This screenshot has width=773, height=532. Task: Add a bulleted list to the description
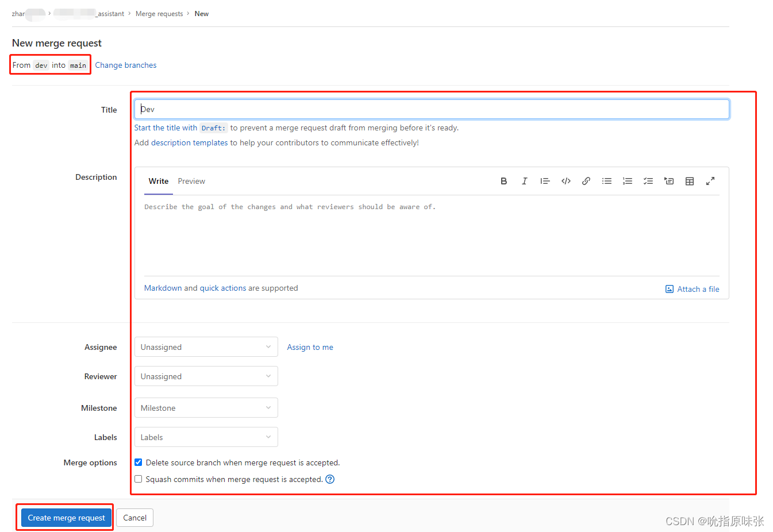point(606,181)
